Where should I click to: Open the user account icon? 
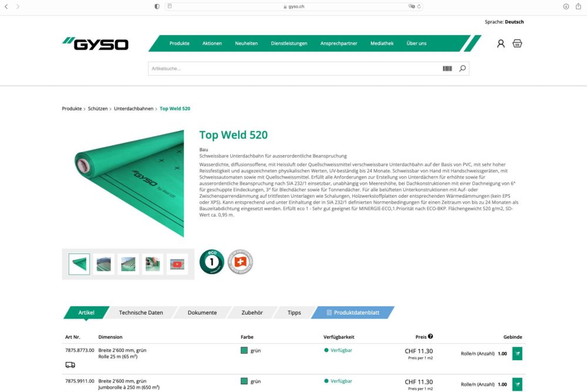(501, 43)
